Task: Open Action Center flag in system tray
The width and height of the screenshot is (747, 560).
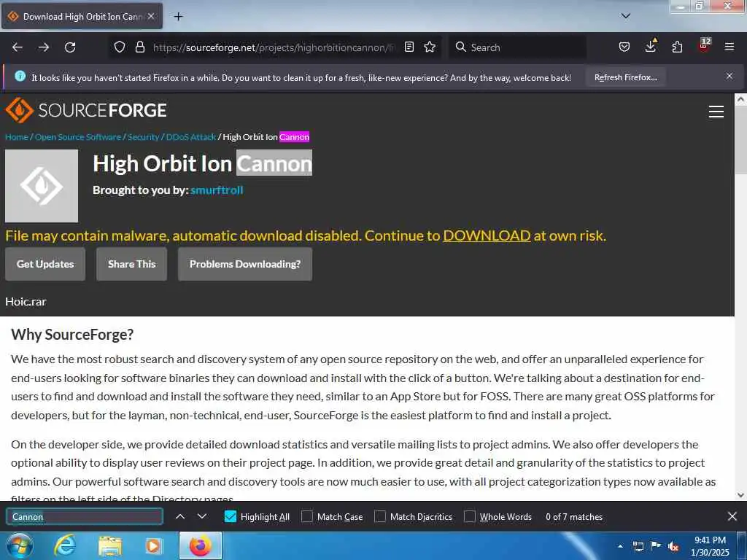Action: pyautogui.click(x=656, y=546)
